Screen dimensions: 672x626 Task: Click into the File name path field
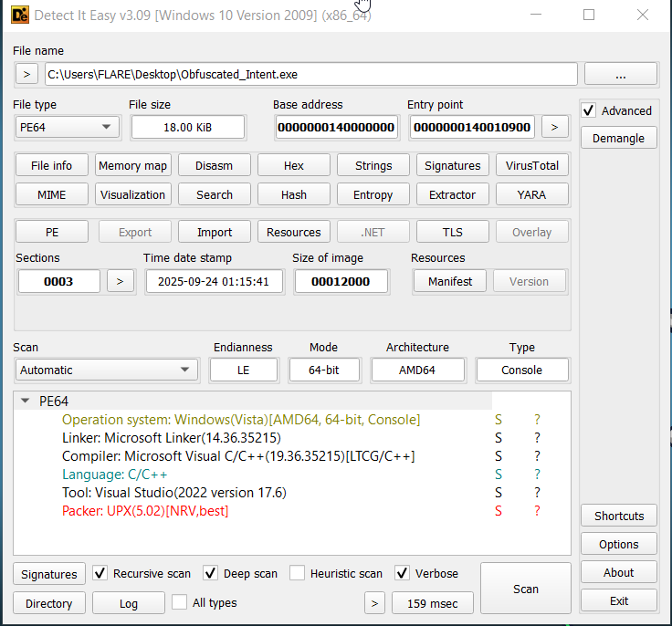click(x=310, y=74)
